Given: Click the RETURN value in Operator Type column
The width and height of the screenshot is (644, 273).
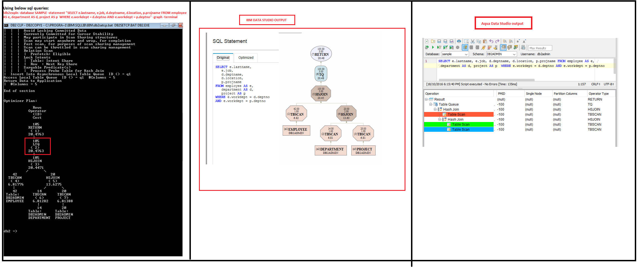Looking at the screenshot, I should [595, 99].
